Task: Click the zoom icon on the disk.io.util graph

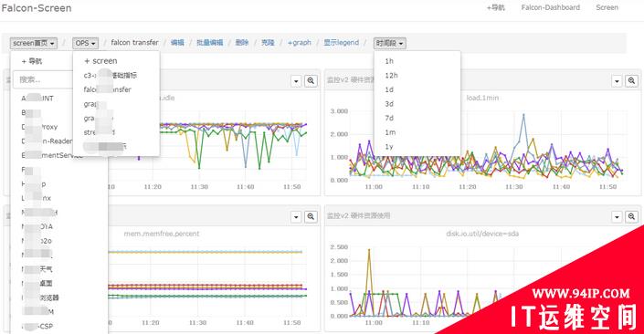Action: tap(631, 216)
